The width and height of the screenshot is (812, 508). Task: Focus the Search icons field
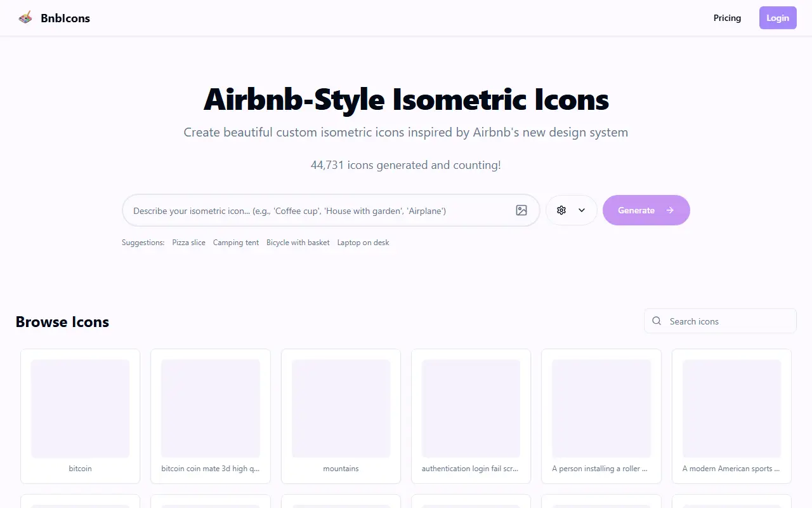point(720,321)
